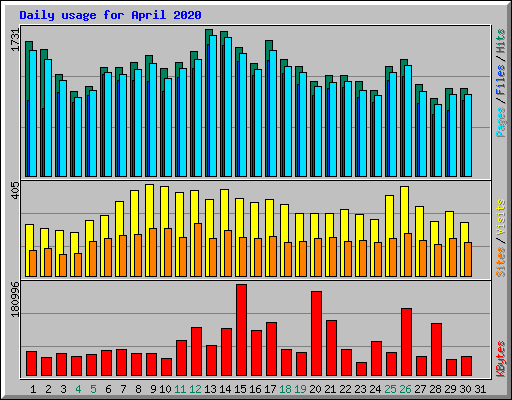Screen dimensions: 512x400
Task: Click the day 23 axis label
Action: (360, 389)
